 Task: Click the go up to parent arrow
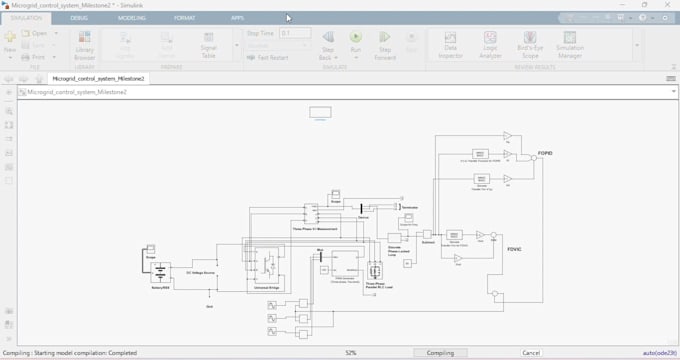[x=39, y=79]
